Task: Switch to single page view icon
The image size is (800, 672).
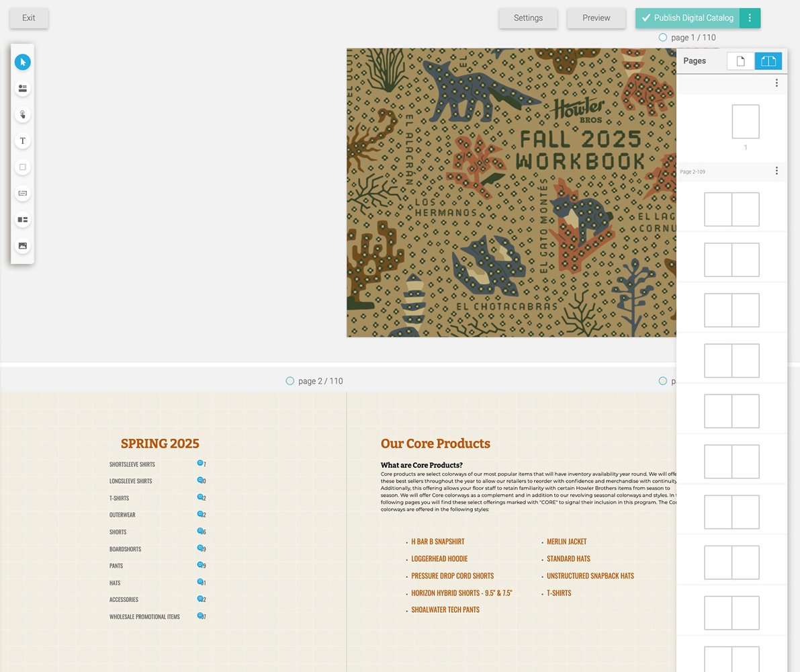Action: tap(740, 61)
